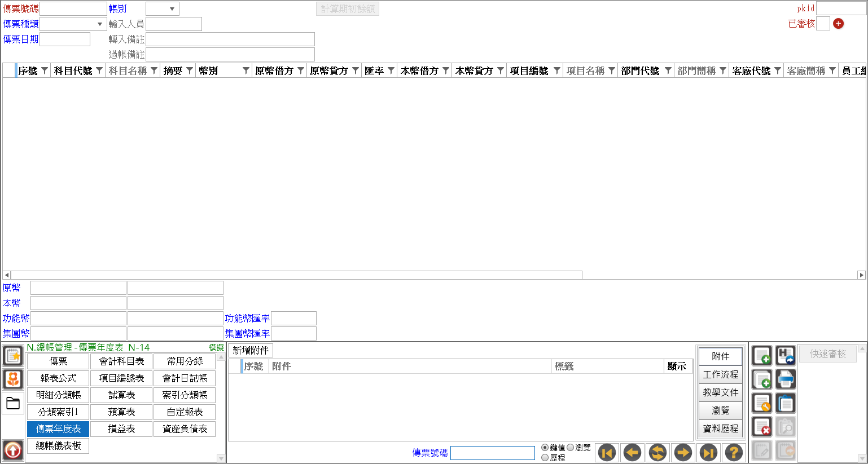The height and width of the screenshot is (464, 868).
Task: Click the orange flower icon
Action: 13,379
